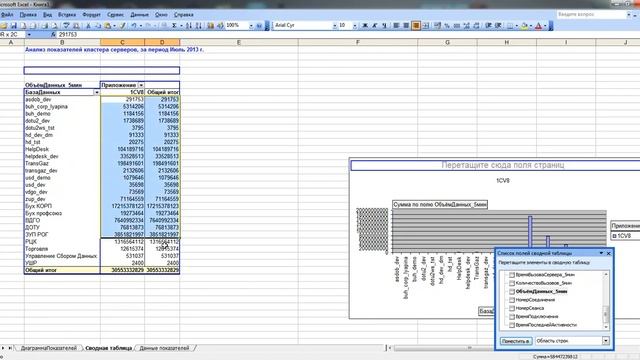Open the Font Color arrow dropdown
Viewport: 640px width, 360px height.
545,26
